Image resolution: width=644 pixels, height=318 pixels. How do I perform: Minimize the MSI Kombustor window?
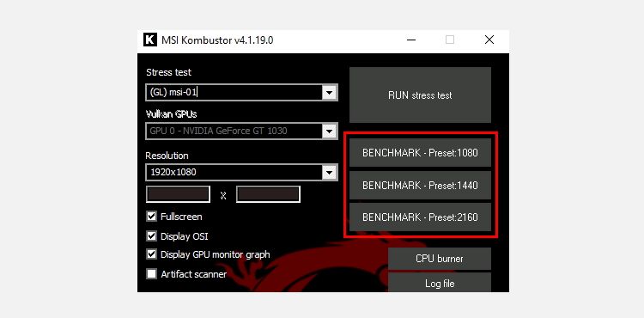point(411,40)
